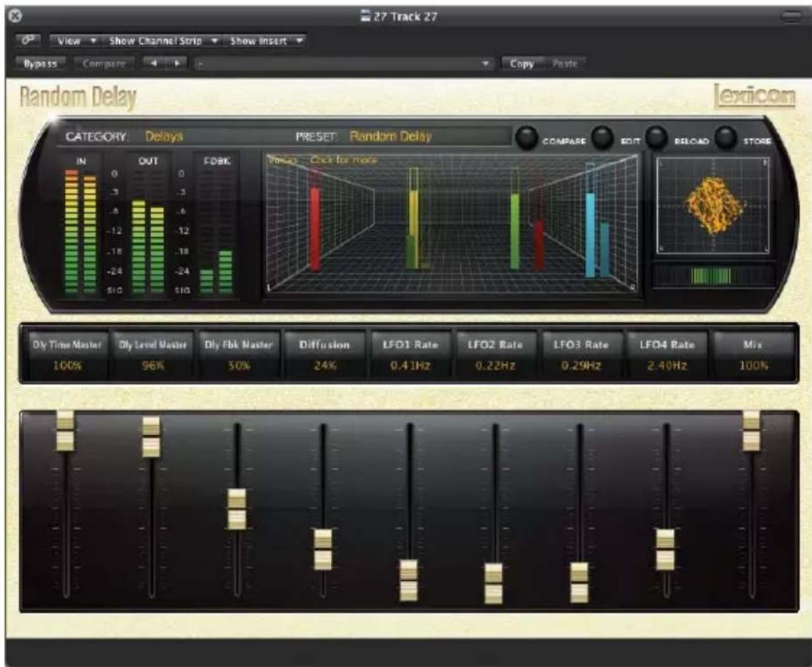
Task: Select the LFO3 Rate parameter cell
Action: point(581,357)
